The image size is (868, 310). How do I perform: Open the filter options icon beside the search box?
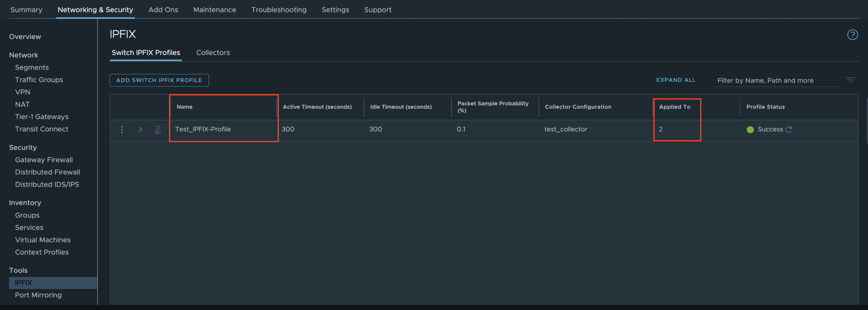(851, 80)
